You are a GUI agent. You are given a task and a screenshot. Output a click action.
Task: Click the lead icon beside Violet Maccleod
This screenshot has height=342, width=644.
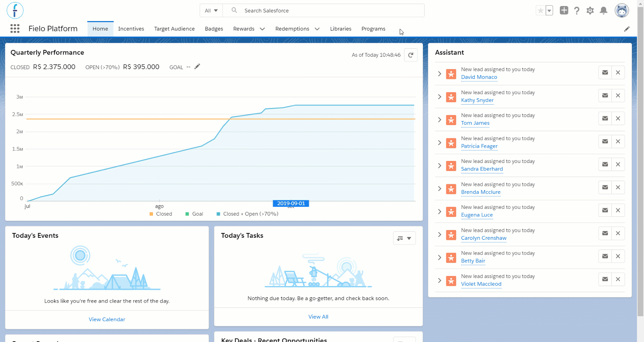[451, 281]
